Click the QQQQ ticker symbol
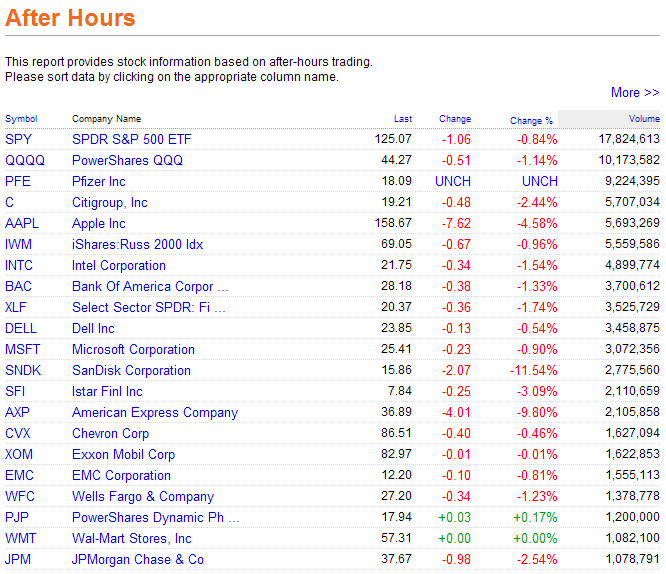 pyautogui.click(x=25, y=160)
